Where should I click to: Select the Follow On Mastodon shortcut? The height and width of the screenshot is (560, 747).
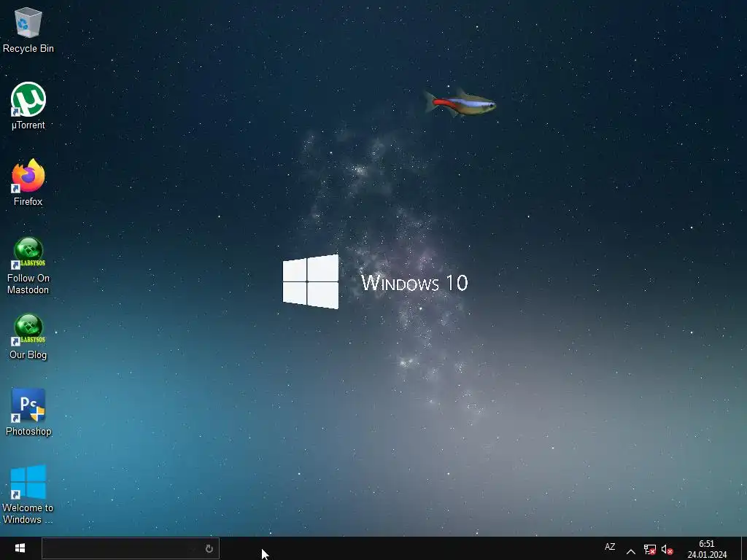point(28,265)
